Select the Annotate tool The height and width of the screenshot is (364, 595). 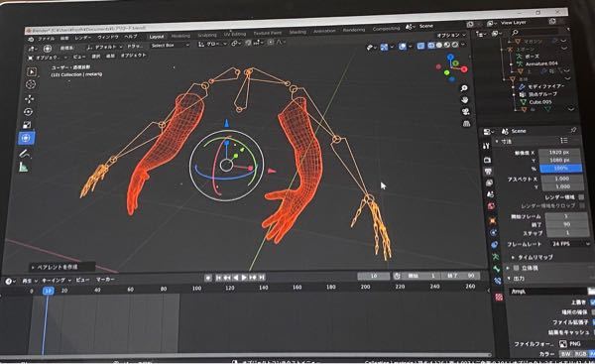pos(25,154)
